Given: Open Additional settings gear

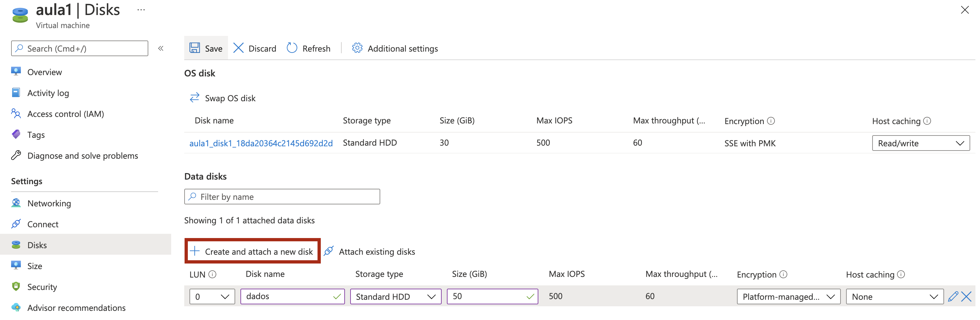Looking at the screenshot, I should 357,48.
